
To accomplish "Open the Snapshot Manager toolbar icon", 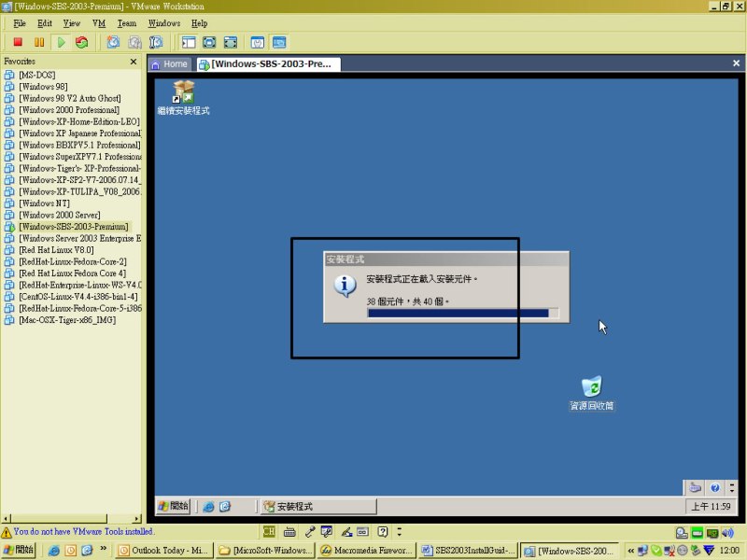I will 156,42.
